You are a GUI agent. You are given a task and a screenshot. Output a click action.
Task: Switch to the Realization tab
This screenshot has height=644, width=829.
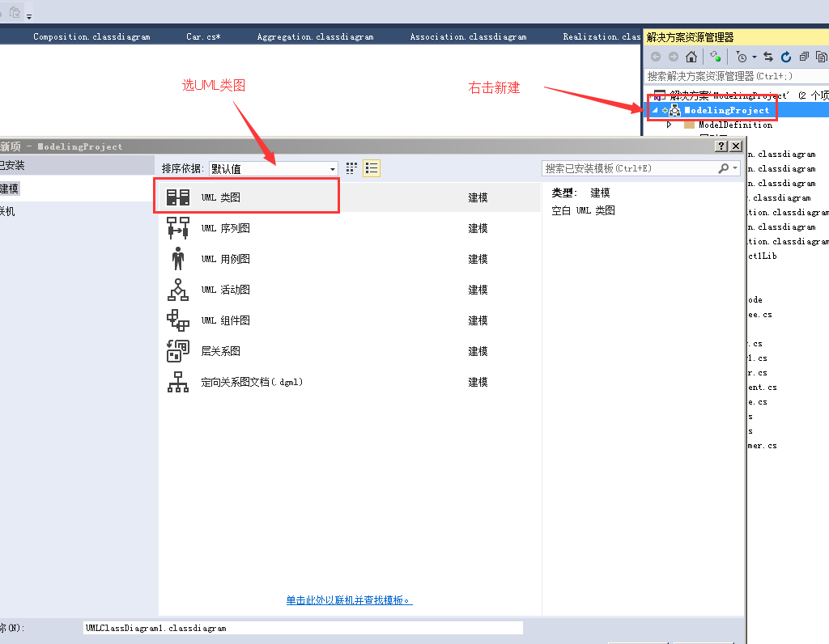[x=602, y=36]
